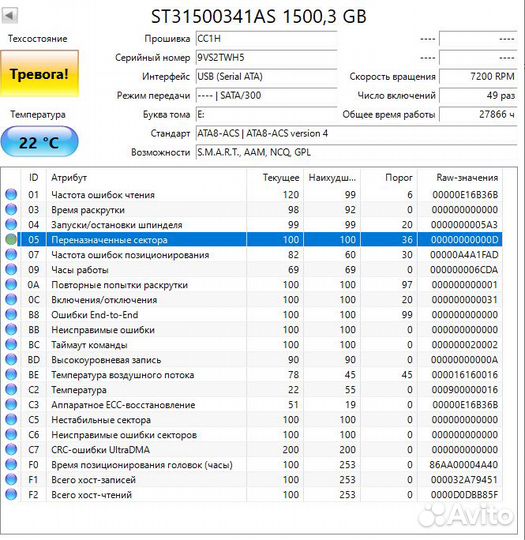Click status orb for attribute BC row

[11, 344]
